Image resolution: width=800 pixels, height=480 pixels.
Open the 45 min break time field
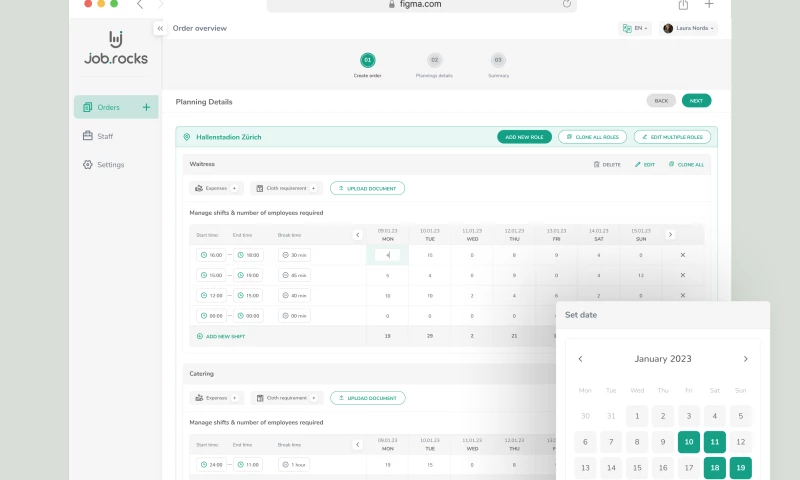294,275
